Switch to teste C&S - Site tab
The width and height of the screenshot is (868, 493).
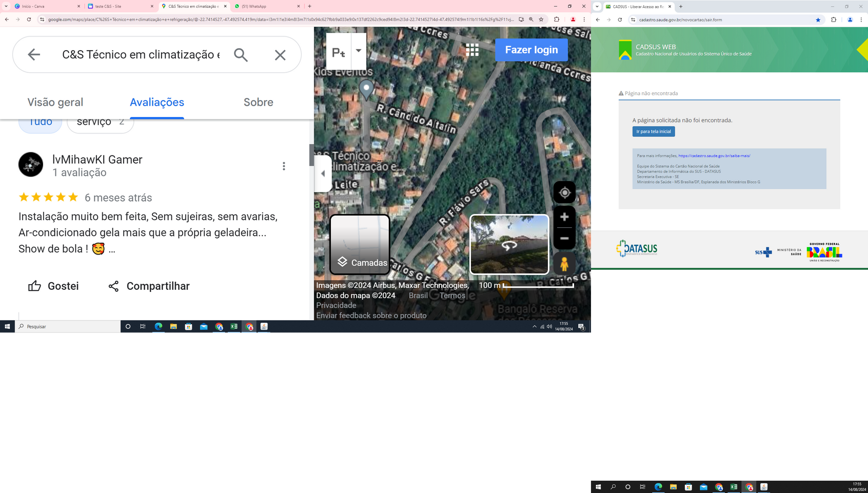[120, 6]
